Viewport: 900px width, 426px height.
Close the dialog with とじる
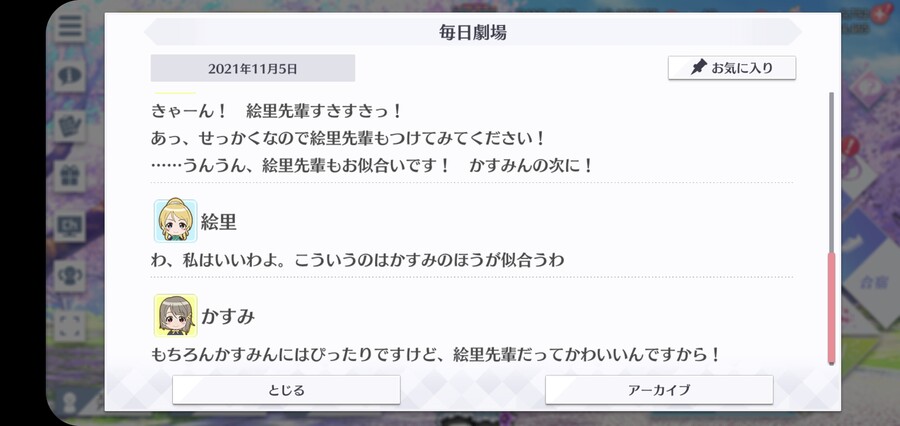pyautogui.click(x=286, y=390)
